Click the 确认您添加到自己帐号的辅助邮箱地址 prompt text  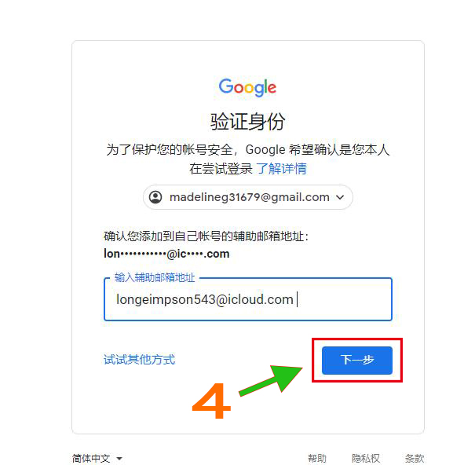coord(206,236)
